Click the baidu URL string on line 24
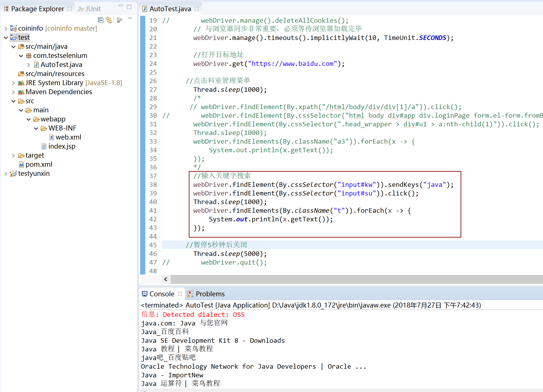The height and width of the screenshot is (392, 543). tap(292, 64)
